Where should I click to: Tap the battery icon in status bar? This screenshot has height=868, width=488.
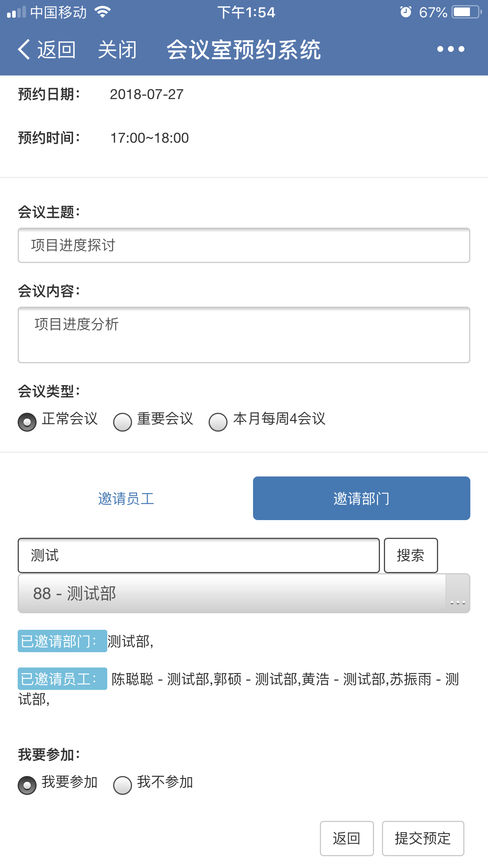click(466, 12)
